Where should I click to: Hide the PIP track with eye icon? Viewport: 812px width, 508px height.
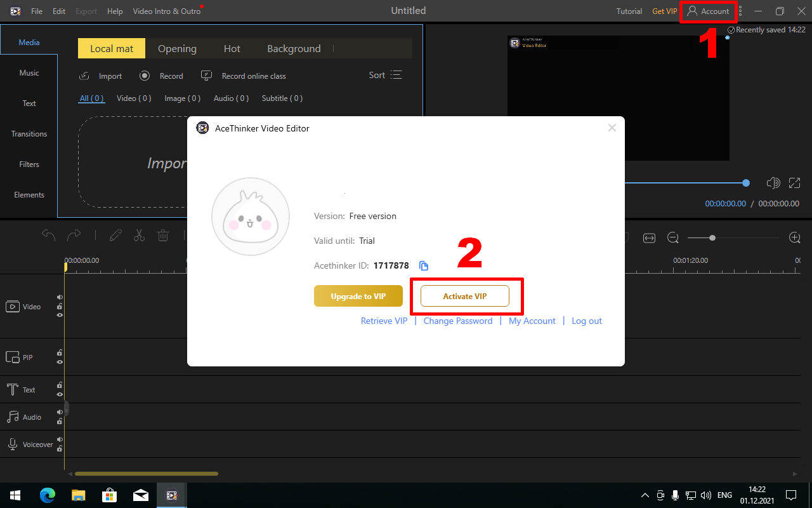coord(60,362)
